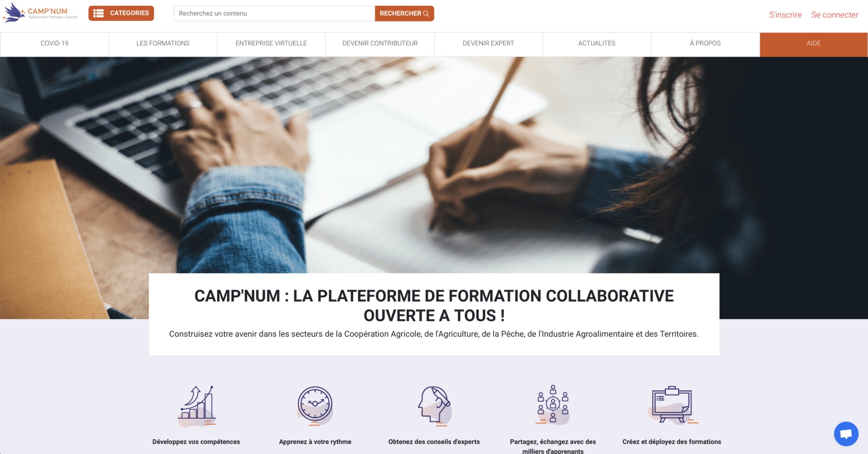The width and height of the screenshot is (868, 454).
Task: Open the S'inscrire sign-up link
Action: (x=785, y=15)
